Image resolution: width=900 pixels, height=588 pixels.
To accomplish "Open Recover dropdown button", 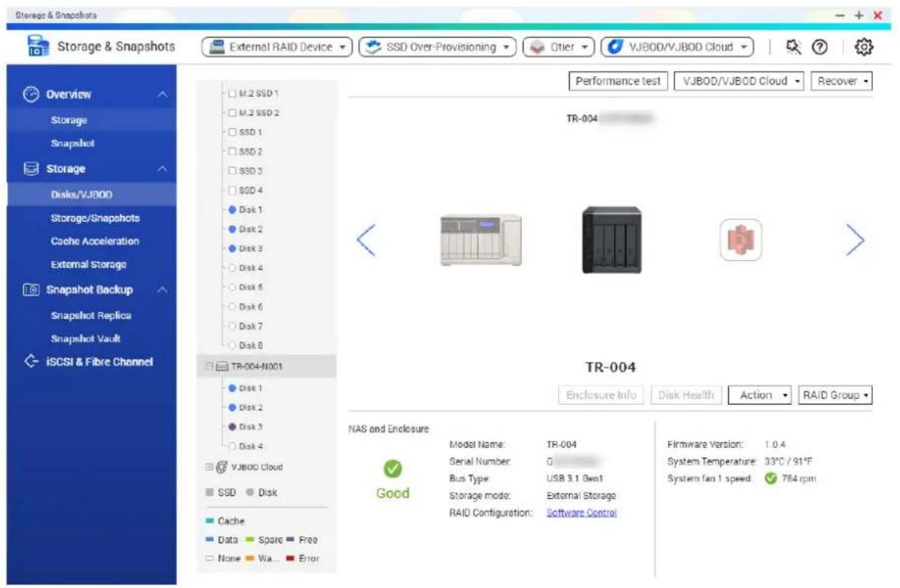I will tap(842, 81).
